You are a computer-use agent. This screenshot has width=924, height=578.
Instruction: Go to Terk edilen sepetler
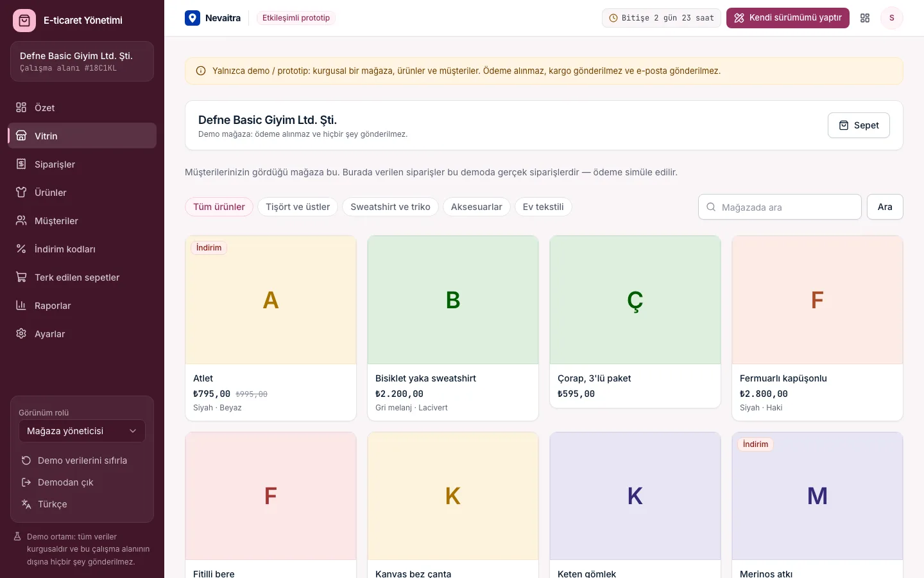coord(82,277)
